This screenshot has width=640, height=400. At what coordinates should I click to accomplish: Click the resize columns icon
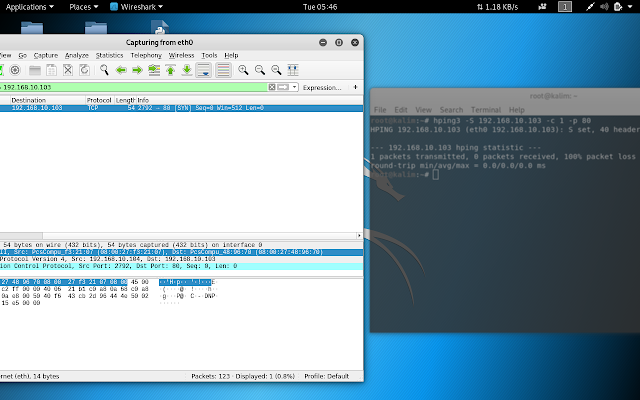click(x=293, y=70)
